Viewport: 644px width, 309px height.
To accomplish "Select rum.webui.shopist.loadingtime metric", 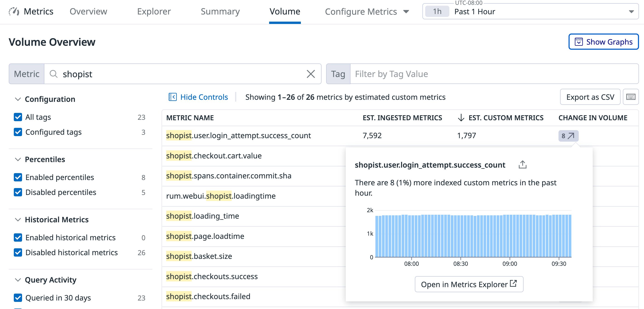I will 221,196.
